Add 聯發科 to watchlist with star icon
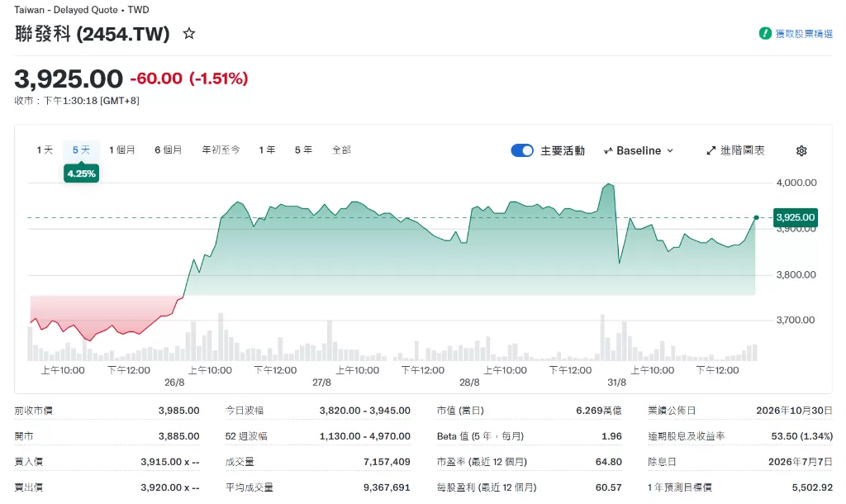The image size is (846, 504). (x=189, y=33)
